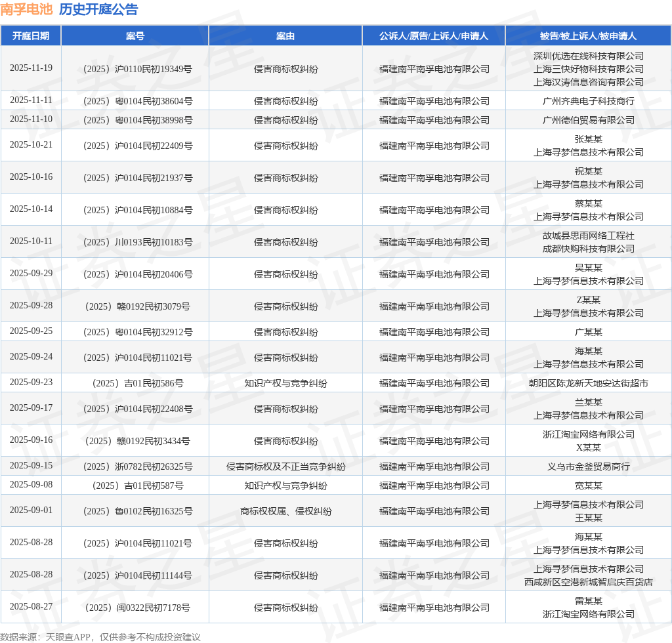Click date cell 2025-10-11
Image resolution: width=672 pixels, height=643 pixels.
(x=31, y=241)
